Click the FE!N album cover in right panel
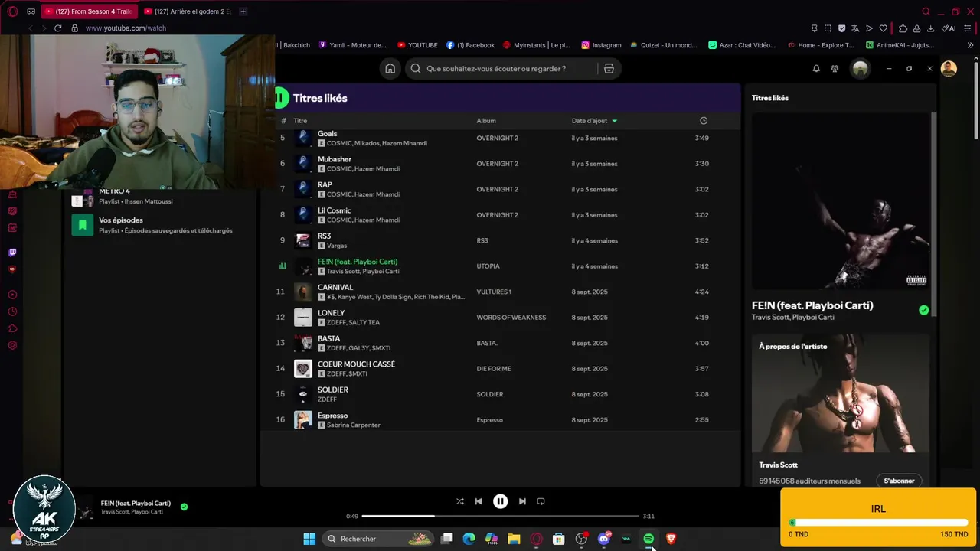 click(841, 201)
